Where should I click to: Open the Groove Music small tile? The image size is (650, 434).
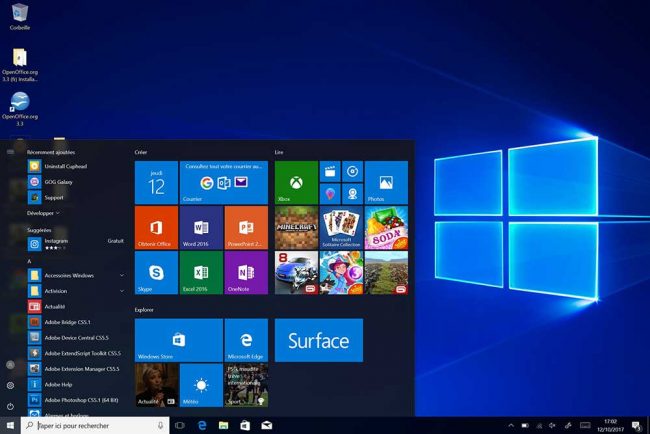352,171
